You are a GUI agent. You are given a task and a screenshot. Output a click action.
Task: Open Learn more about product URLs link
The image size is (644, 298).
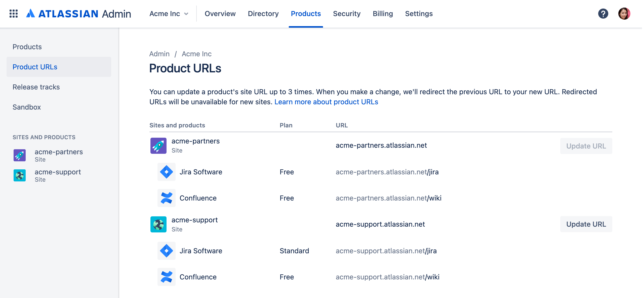click(326, 102)
